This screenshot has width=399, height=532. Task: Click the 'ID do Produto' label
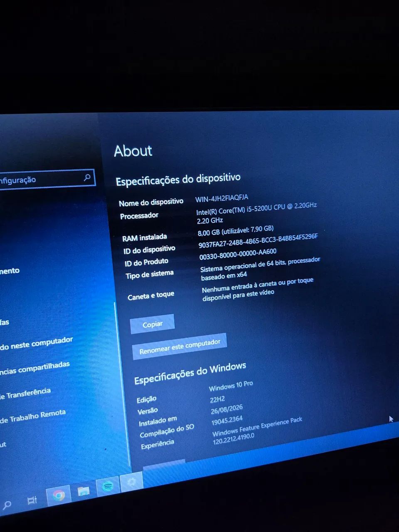point(146,262)
